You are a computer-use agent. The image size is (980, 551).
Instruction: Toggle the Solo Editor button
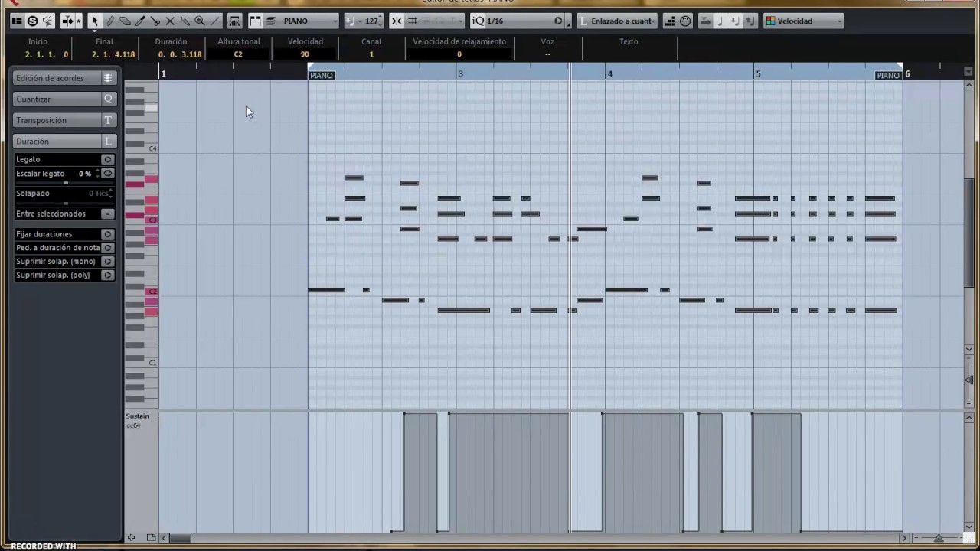pos(32,21)
